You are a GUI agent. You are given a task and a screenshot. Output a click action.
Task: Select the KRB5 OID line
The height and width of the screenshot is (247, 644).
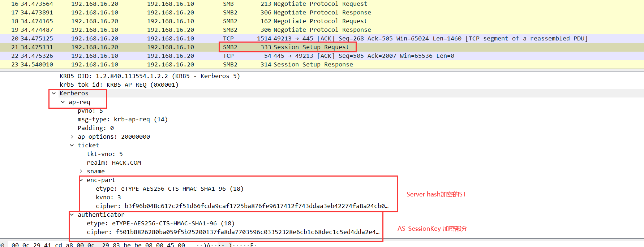pyautogui.click(x=150, y=76)
